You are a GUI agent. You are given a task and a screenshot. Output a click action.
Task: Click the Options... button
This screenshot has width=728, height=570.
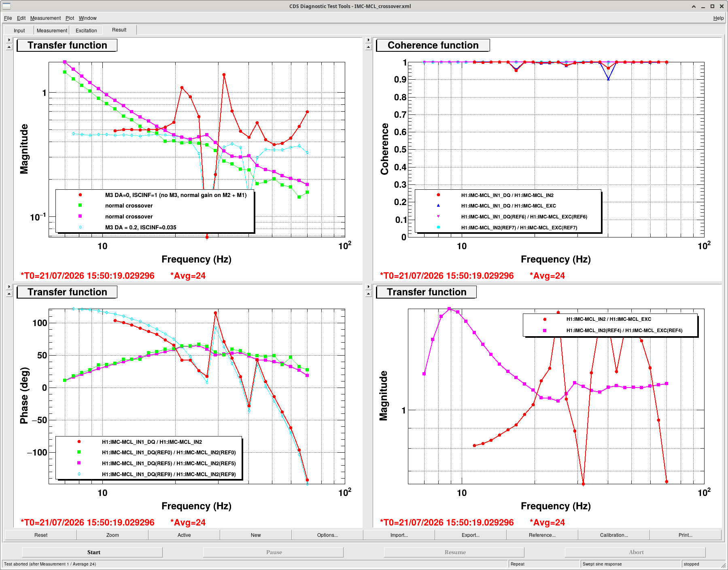pos(327,535)
